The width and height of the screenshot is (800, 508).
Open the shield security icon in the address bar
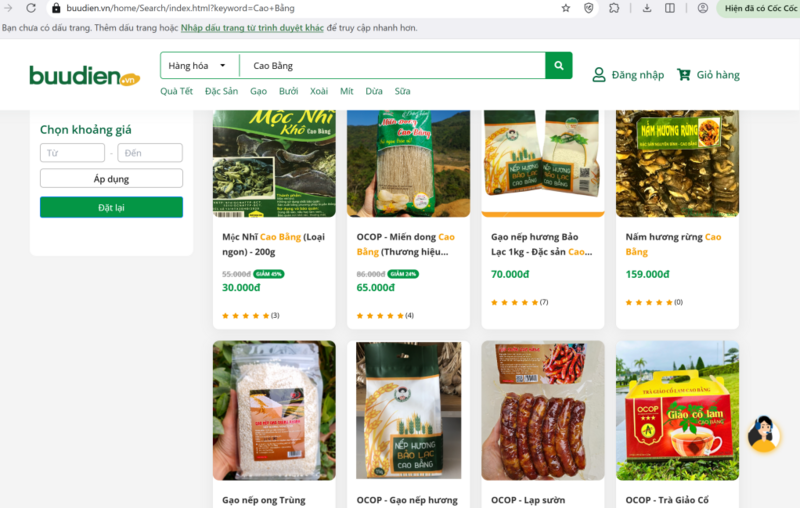(x=588, y=8)
